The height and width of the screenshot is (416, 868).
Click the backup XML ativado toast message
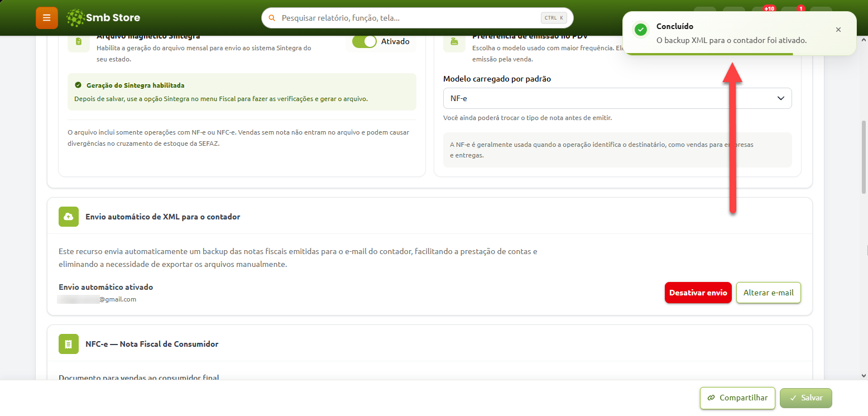[731, 40]
